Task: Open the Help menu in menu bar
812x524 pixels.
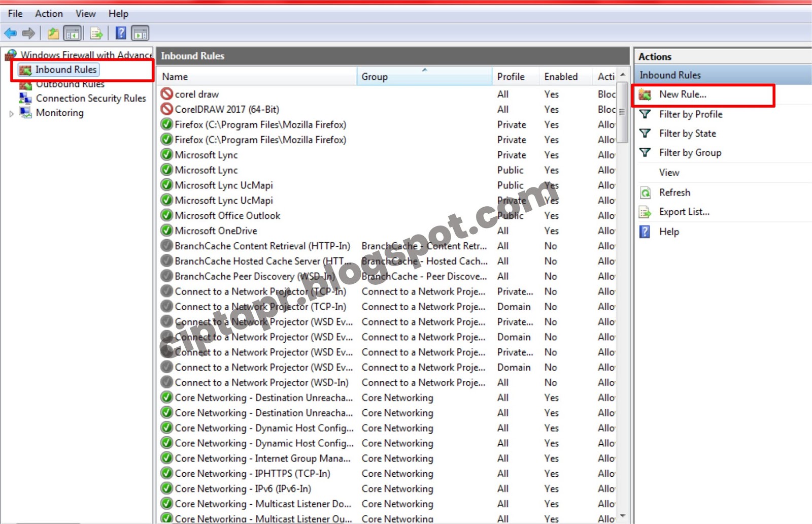Action: point(118,14)
